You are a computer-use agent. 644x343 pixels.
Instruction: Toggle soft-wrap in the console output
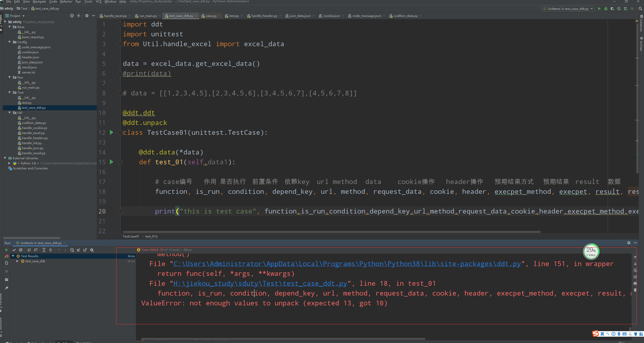click(x=635, y=270)
